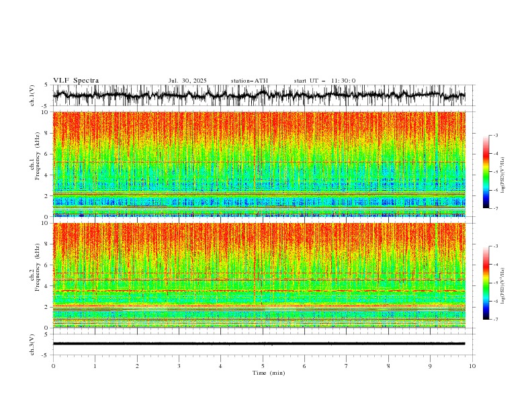Image resolution: width=532 pixels, height=411 pixels.
Task: Click the 'start UT = 11:30:0' text
Action: tap(324, 81)
